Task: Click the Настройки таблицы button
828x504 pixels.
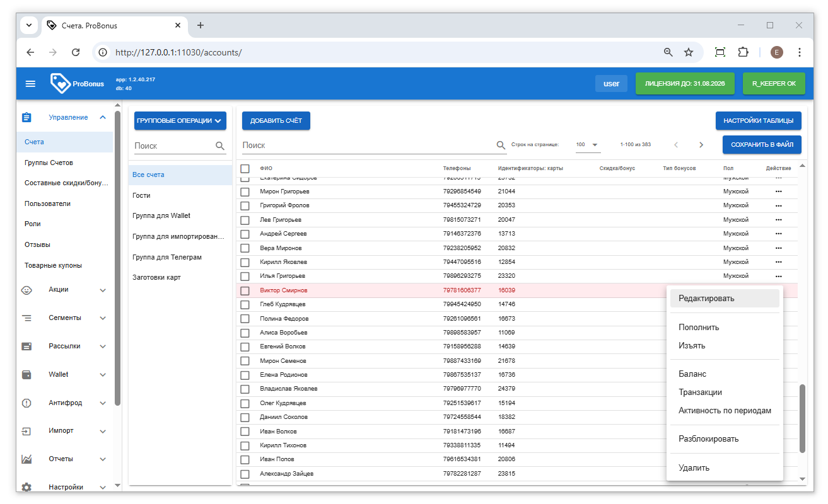Action: coord(759,121)
